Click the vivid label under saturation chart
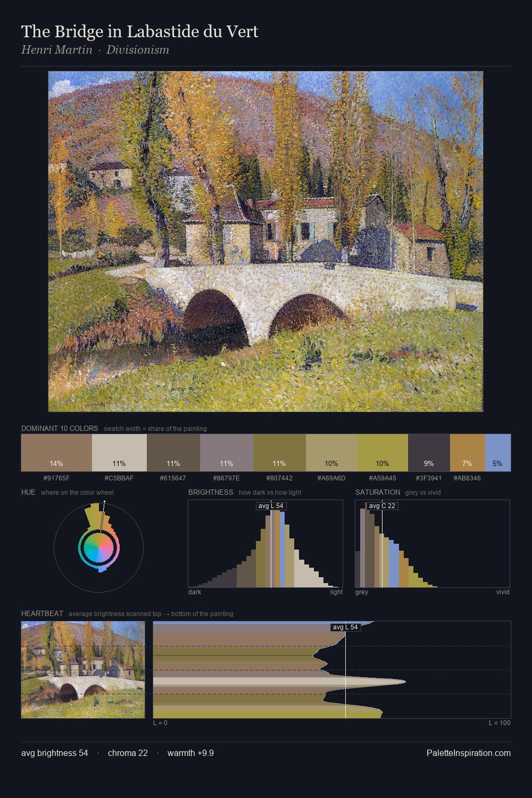The height and width of the screenshot is (798, 532). point(503,592)
